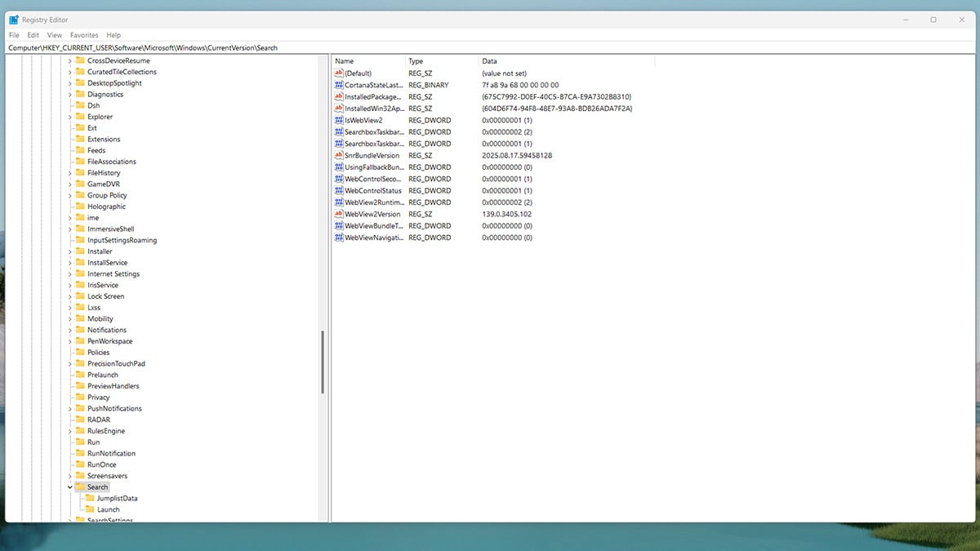This screenshot has height=551, width=980.
Task: Select the ImmersiveShell key label
Action: pos(111,229)
